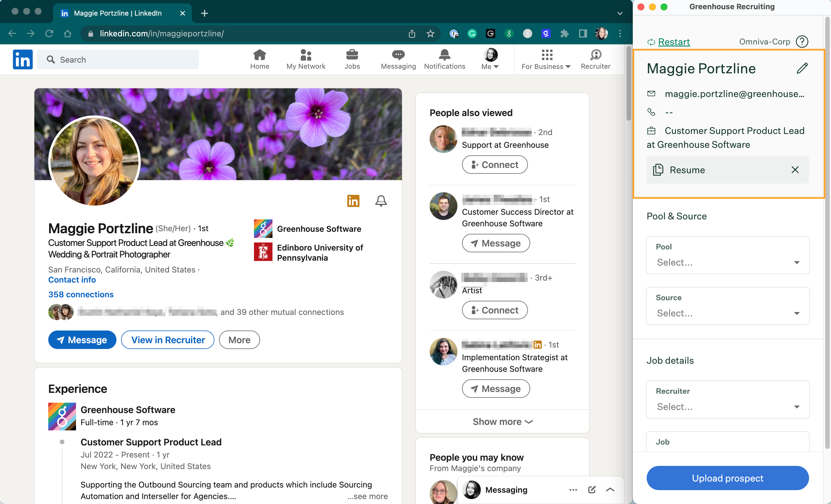Viewport: 831px width, 504px height.
Task: Click the LinkedIn logo icon
Action: pyautogui.click(x=23, y=60)
